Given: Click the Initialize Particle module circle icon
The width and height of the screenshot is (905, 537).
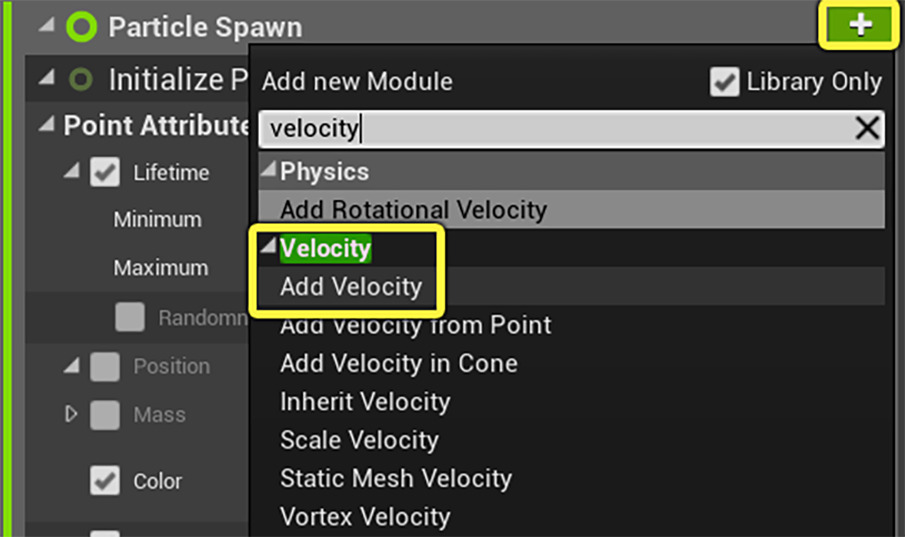Looking at the screenshot, I should tap(81, 79).
